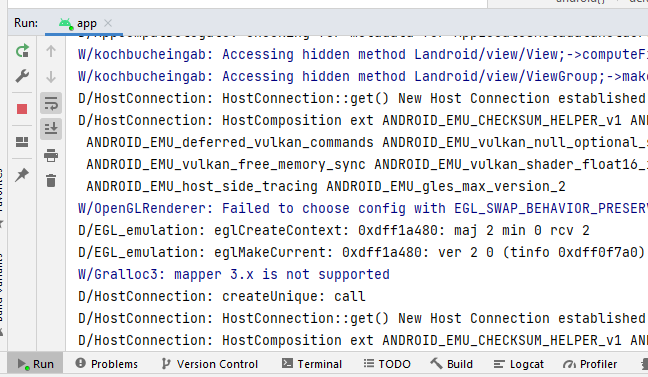Close the app run tab
Screen dimensions: 648x377
click(108, 23)
